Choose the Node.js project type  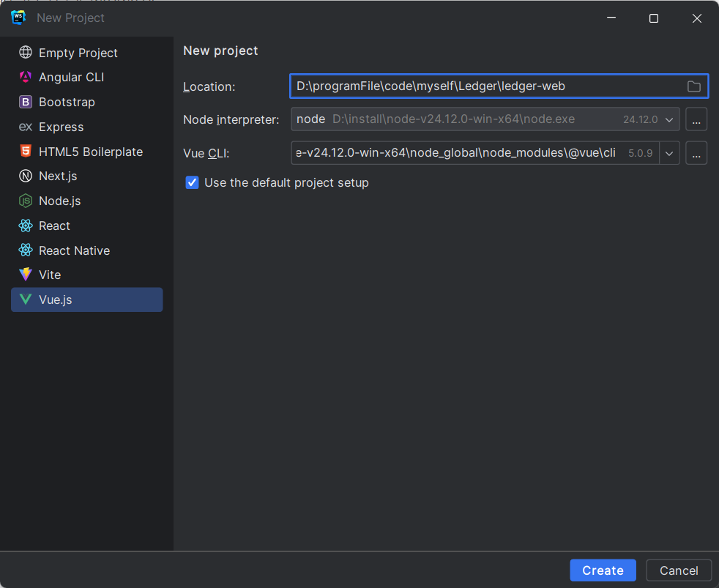pyautogui.click(x=86, y=201)
